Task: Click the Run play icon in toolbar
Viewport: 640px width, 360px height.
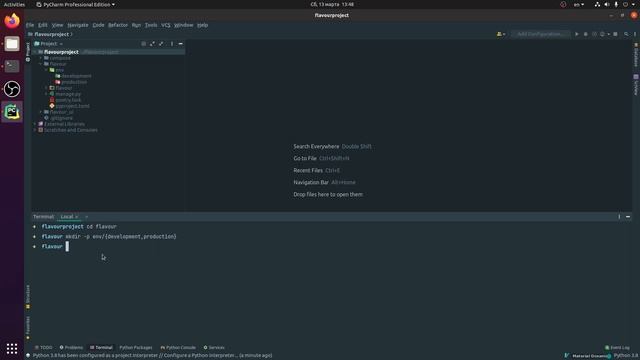Action: click(577, 34)
